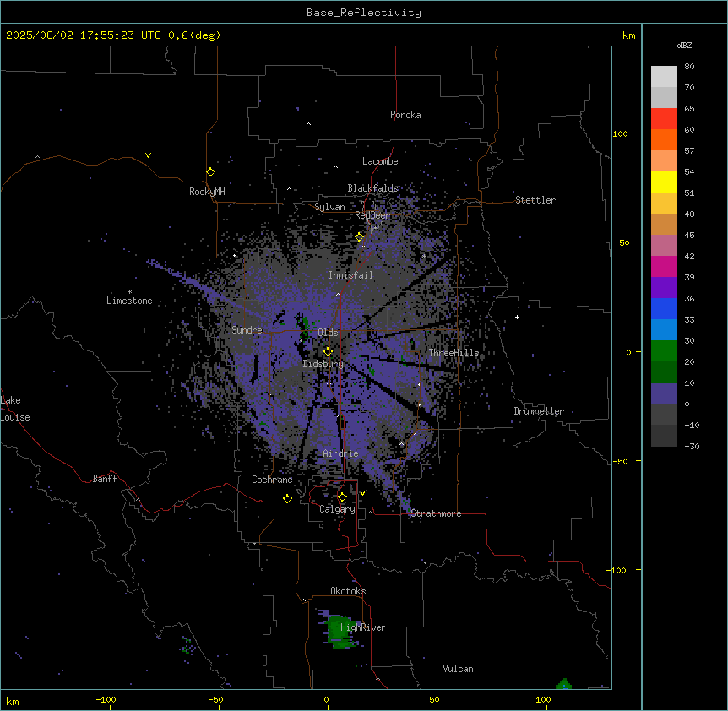Image resolution: width=728 pixels, height=711 pixels.
Task: Pick the orange swatch between 60 and 57 dBZ
Action: point(664,139)
